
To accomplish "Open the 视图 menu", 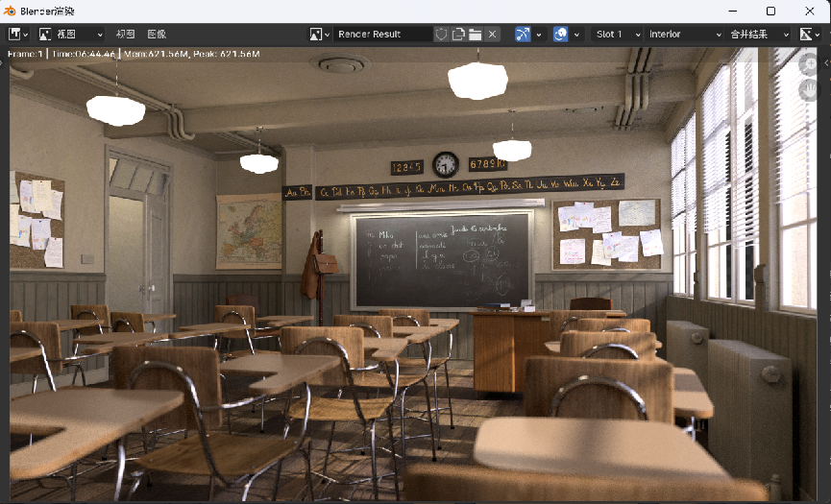I will (x=125, y=34).
